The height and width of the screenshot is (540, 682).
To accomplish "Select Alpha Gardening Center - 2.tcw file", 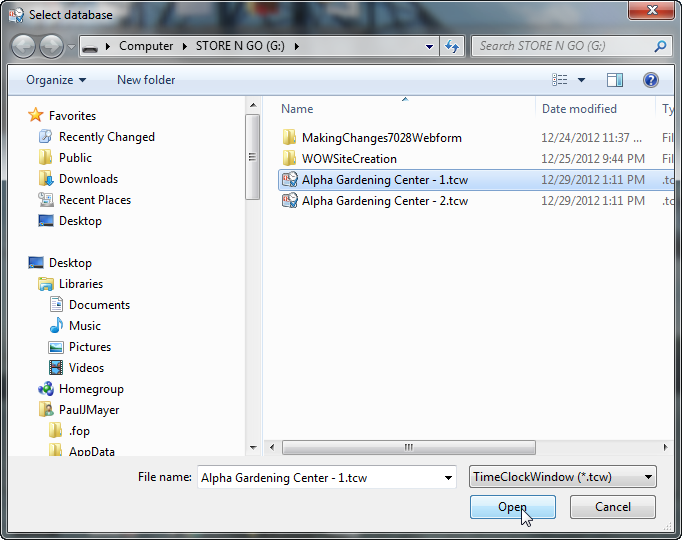I will (384, 201).
